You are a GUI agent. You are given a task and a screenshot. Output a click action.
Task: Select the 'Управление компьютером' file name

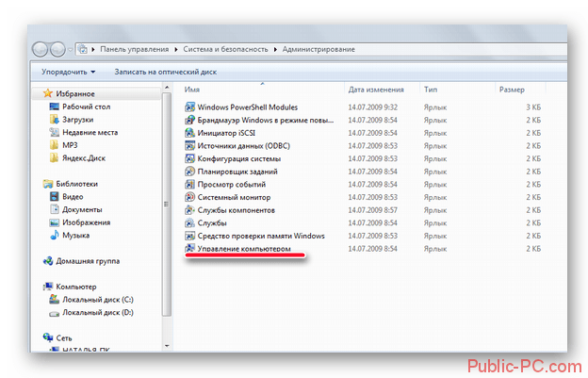[244, 249]
